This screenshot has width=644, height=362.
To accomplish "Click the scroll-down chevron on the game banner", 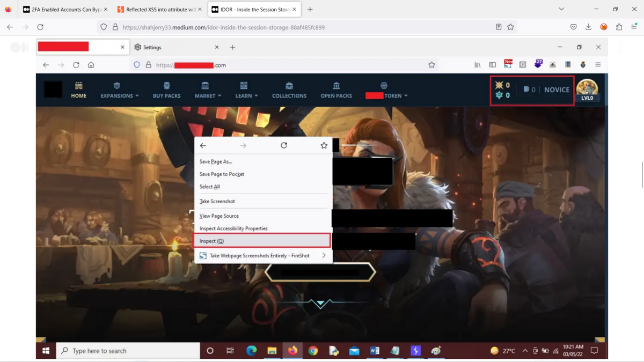I will tap(320, 304).
